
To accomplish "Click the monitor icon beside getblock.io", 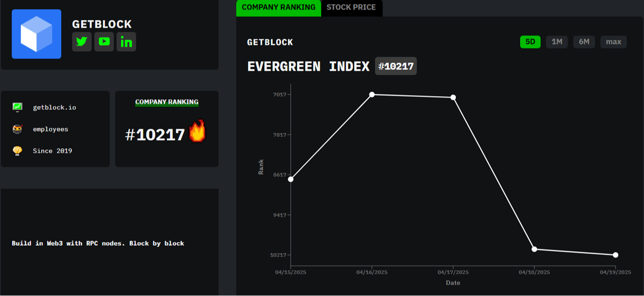I will tap(17, 107).
